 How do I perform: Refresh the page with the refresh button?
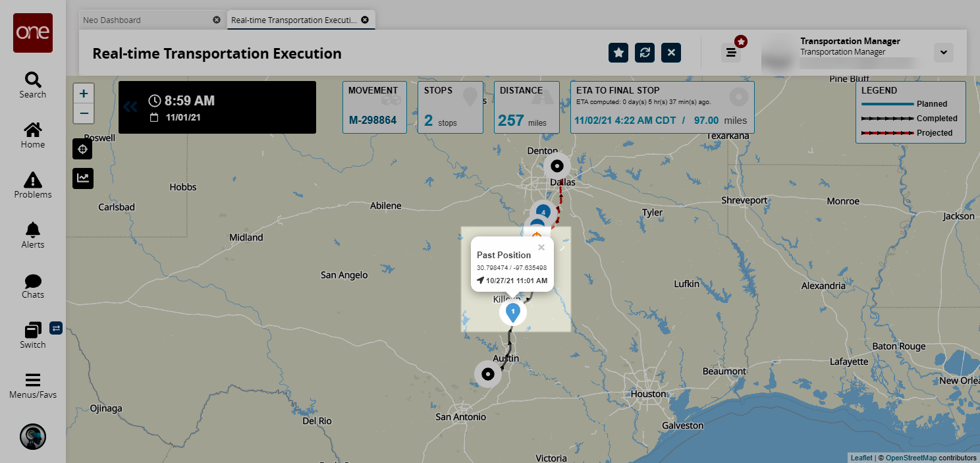645,53
